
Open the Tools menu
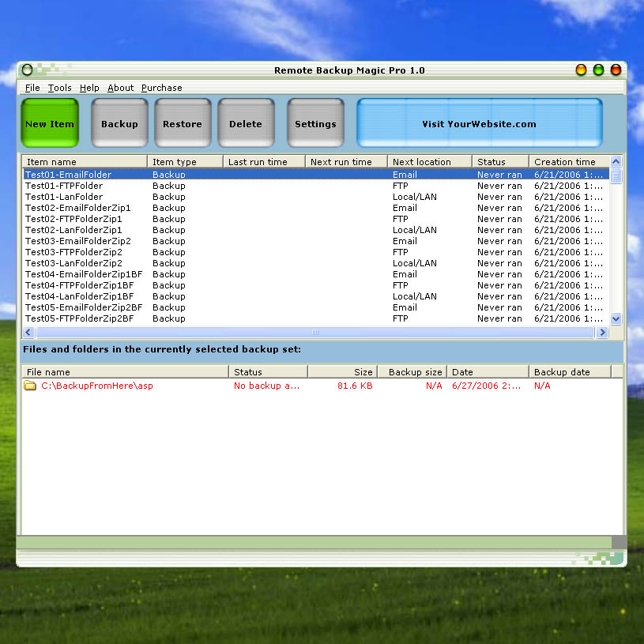(59, 88)
